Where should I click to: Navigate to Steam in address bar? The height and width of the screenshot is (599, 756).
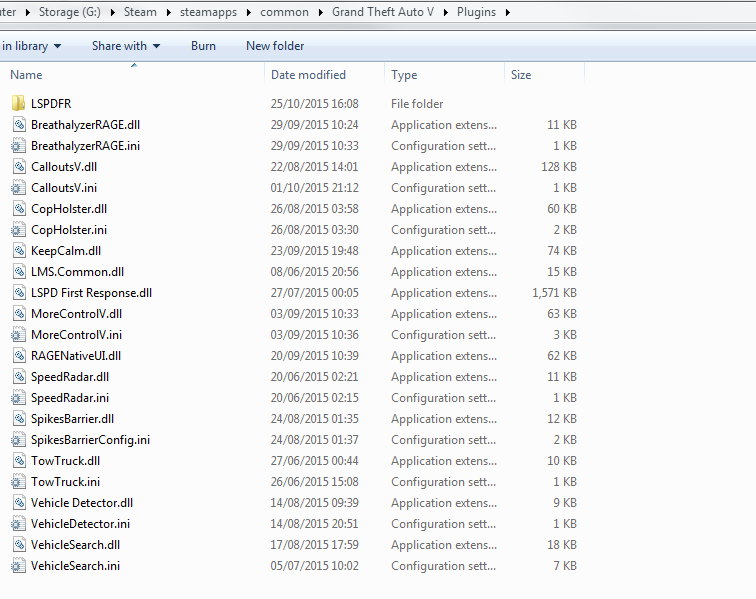pyautogui.click(x=140, y=12)
